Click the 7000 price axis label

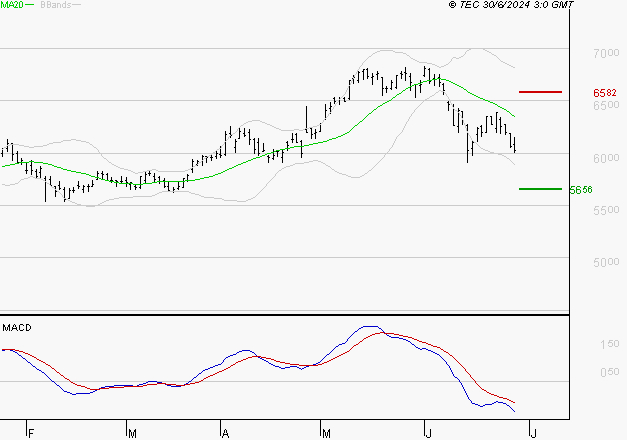click(x=606, y=53)
